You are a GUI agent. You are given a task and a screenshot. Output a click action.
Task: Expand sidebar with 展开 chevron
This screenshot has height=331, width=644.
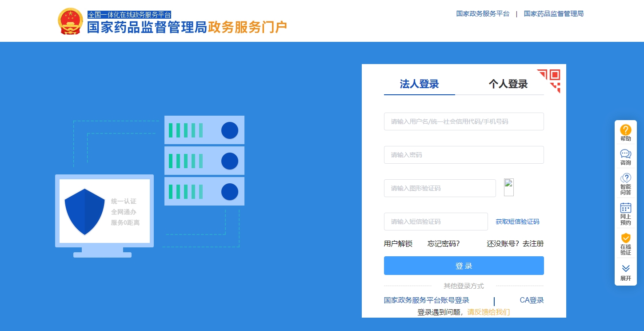click(x=625, y=273)
